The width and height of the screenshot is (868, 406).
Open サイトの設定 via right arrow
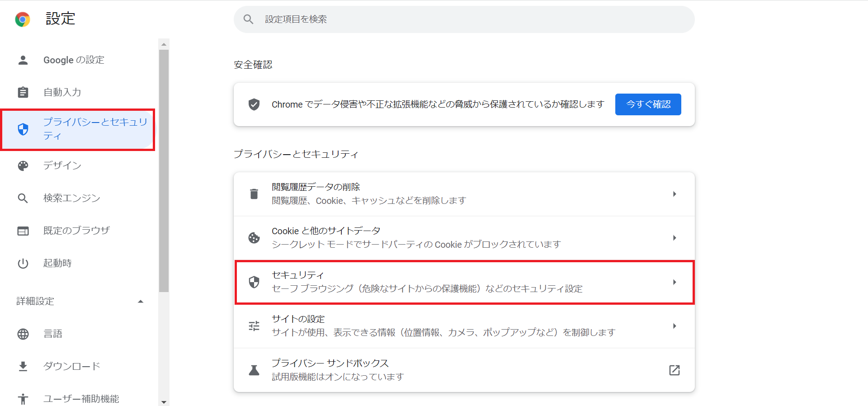pos(675,326)
